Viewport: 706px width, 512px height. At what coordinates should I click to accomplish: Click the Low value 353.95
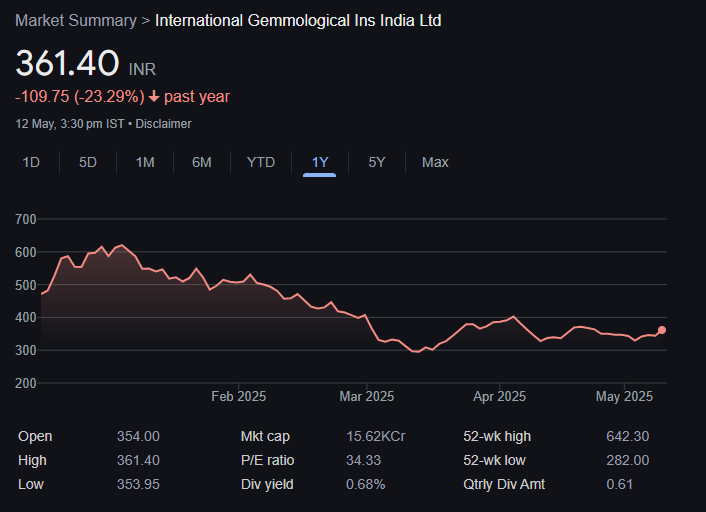138,484
